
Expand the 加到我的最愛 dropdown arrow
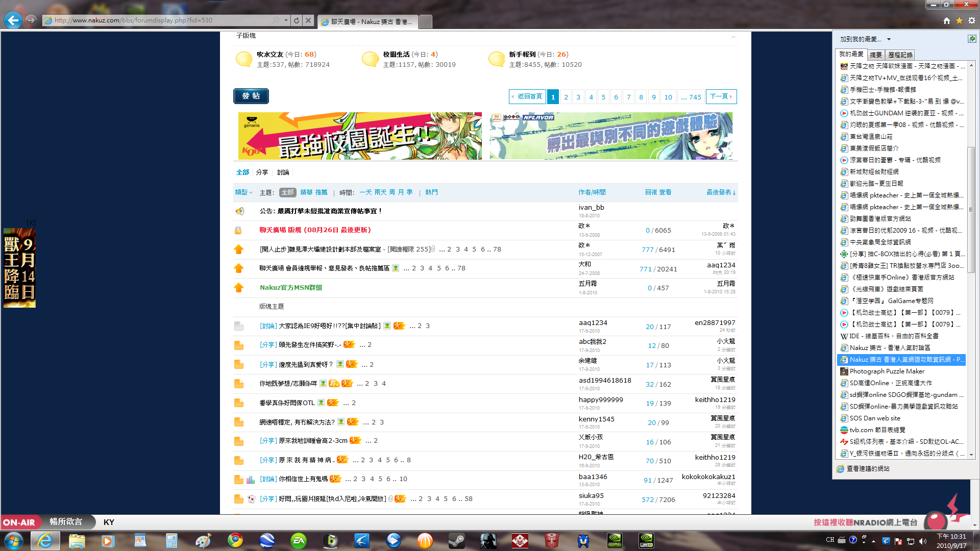pos(889,39)
